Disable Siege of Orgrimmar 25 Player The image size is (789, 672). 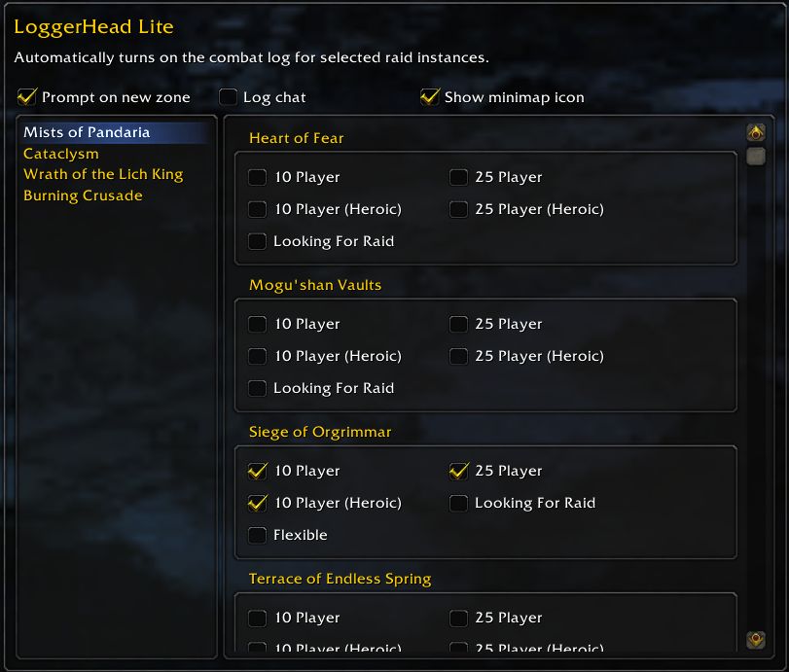pos(459,472)
